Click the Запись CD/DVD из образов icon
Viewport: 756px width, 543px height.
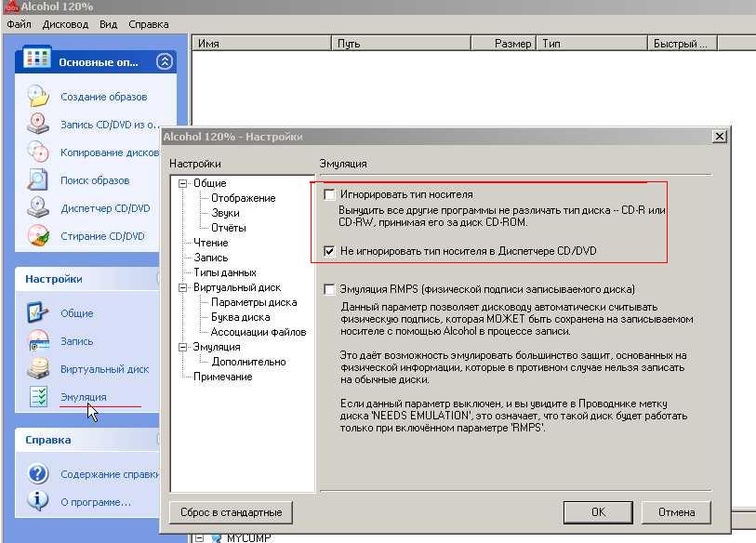(38, 124)
